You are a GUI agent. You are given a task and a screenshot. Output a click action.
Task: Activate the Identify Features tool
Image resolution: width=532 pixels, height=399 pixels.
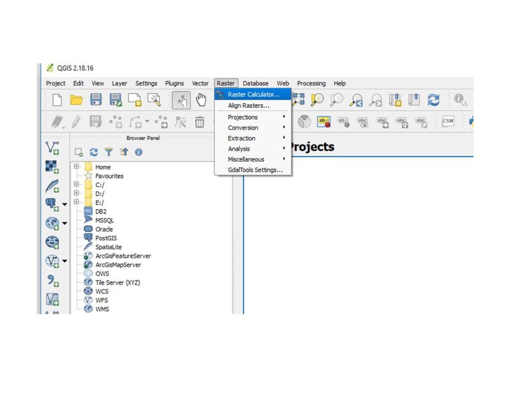click(460, 100)
